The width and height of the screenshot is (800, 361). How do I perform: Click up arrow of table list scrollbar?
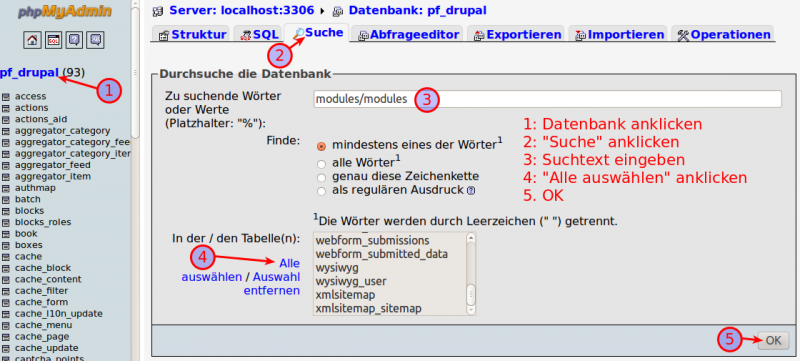pyautogui.click(x=471, y=237)
